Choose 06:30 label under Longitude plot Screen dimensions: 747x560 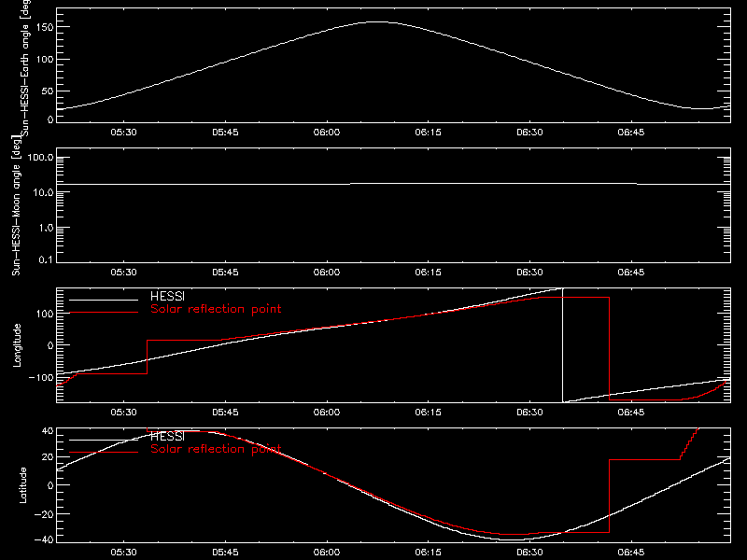(x=529, y=413)
